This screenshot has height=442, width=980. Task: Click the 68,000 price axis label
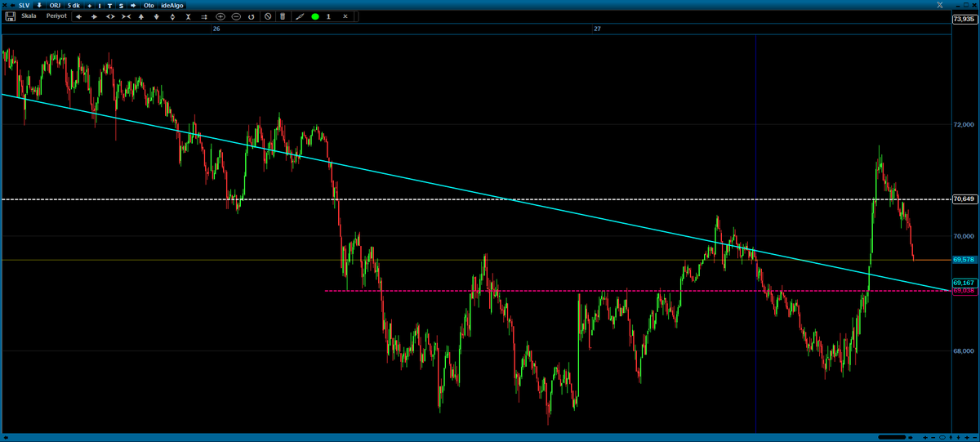pyautogui.click(x=964, y=350)
